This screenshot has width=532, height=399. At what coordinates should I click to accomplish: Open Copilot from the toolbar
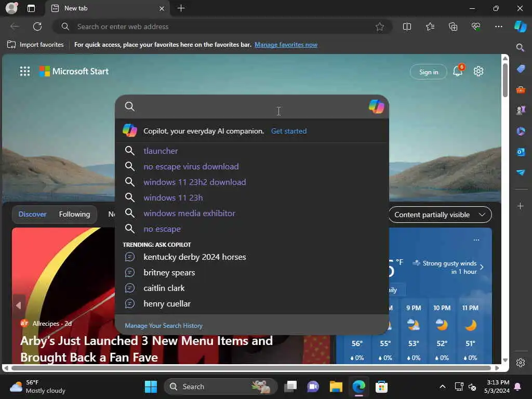[x=520, y=26]
